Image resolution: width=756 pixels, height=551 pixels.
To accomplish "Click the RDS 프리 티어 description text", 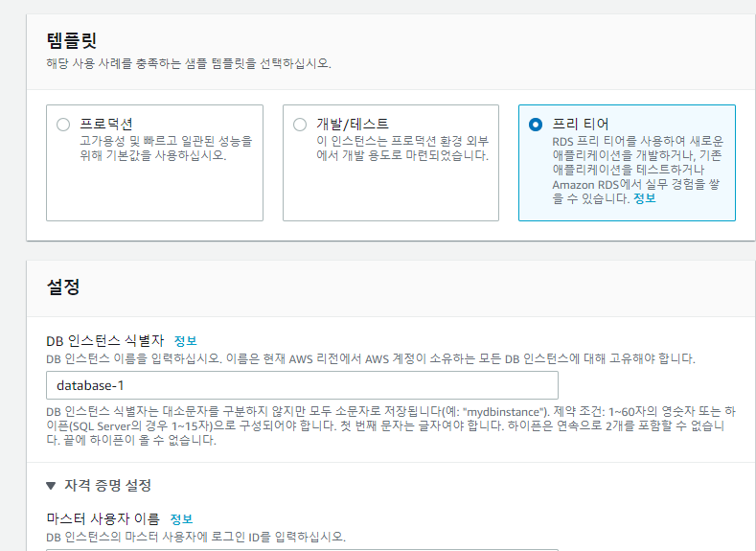I will tap(638, 170).
